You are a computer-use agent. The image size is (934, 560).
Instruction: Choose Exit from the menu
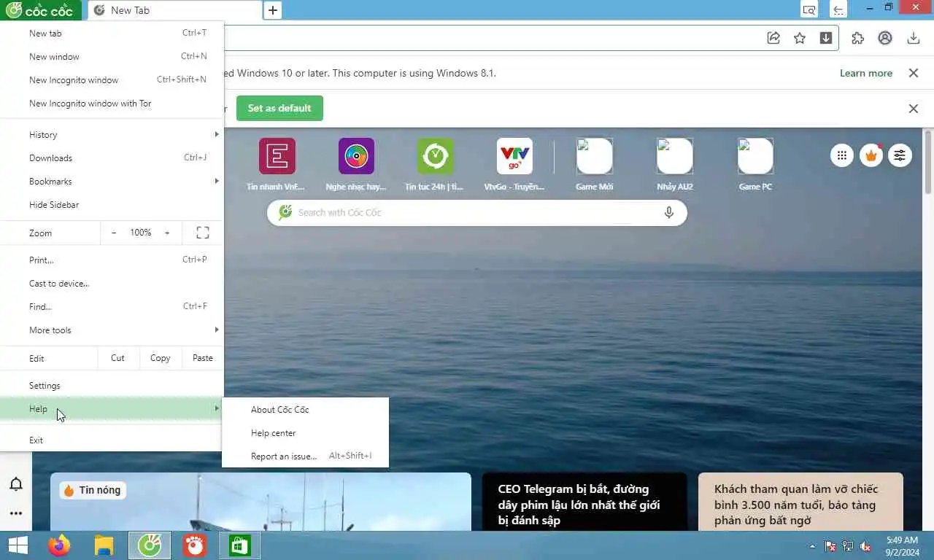click(x=112, y=440)
